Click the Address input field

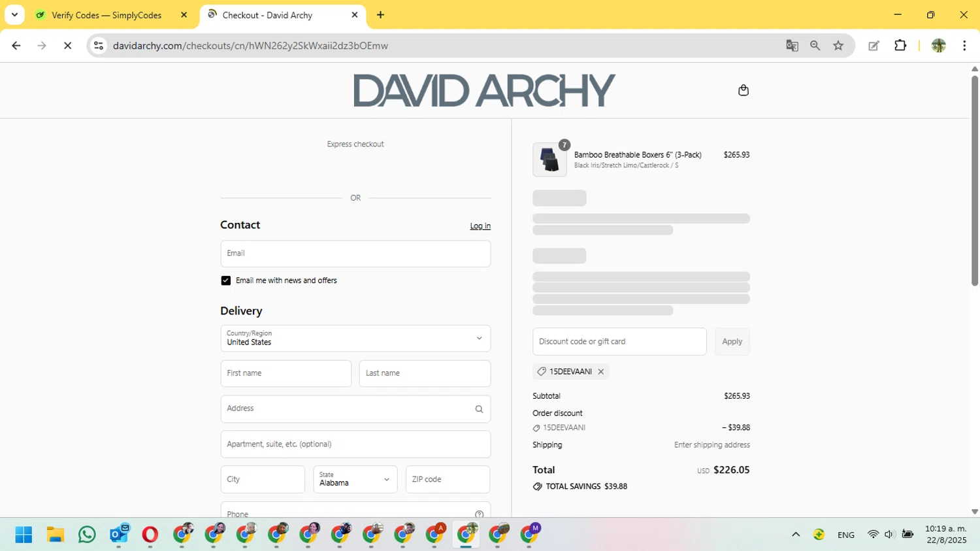tap(355, 409)
